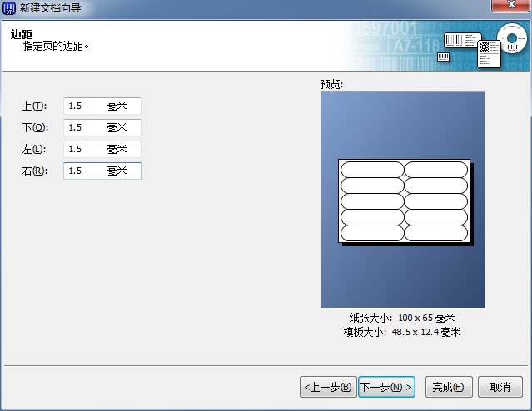Click the bottom margin (下) input field
Screen dimensions: 532x411
pyautogui.click(x=102, y=128)
